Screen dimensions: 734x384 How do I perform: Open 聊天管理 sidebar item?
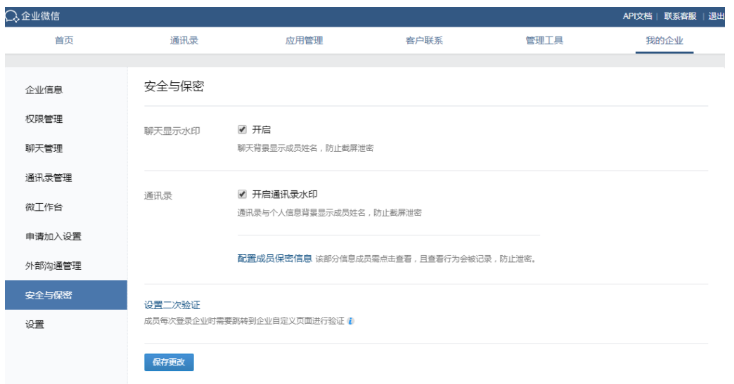click(44, 148)
